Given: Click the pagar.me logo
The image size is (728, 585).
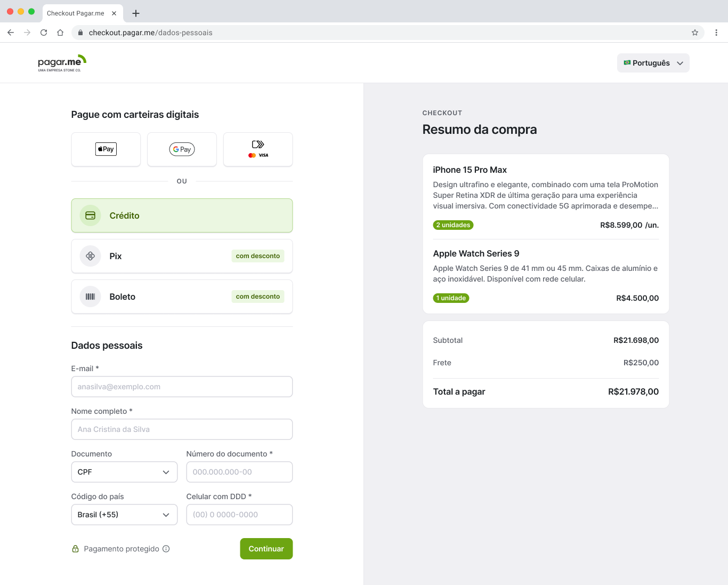Looking at the screenshot, I should click(x=62, y=63).
